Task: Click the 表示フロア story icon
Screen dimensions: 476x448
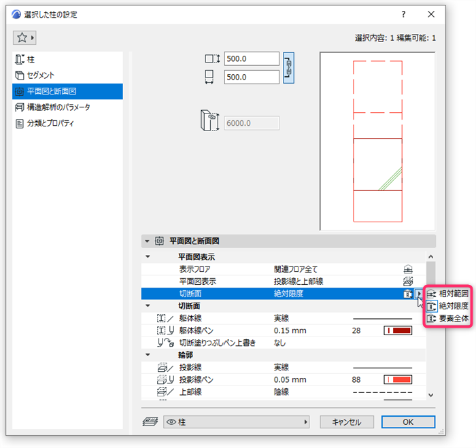Action: tap(408, 269)
